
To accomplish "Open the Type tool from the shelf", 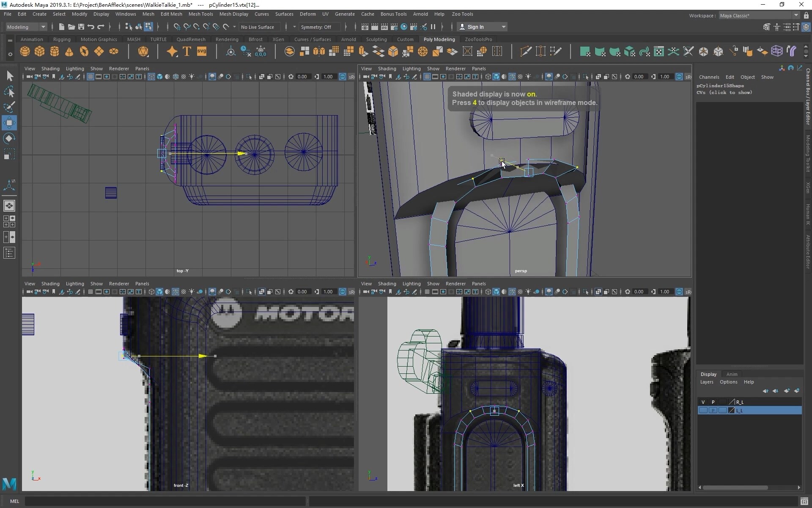I will click(x=186, y=51).
